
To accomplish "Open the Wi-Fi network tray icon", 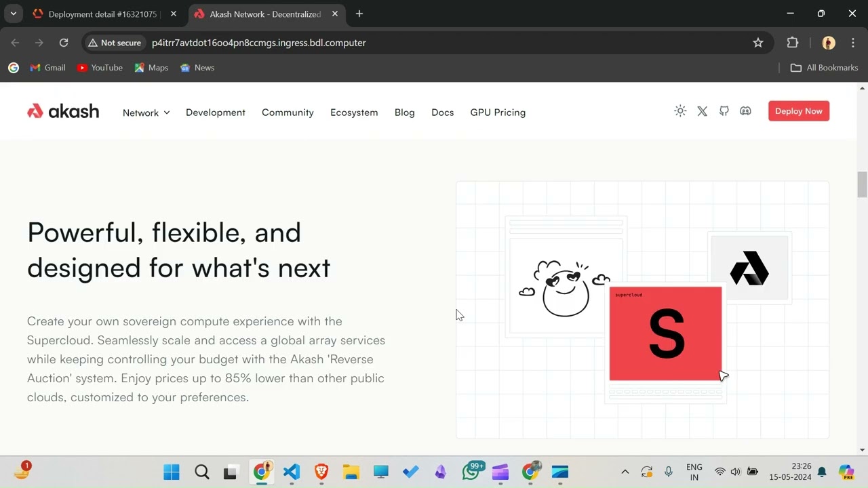I will (720, 472).
